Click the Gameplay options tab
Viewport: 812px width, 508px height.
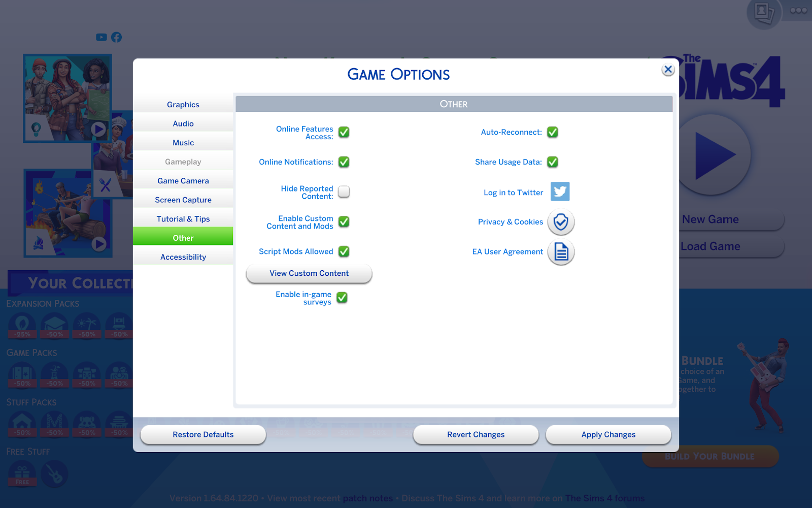[x=183, y=162]
